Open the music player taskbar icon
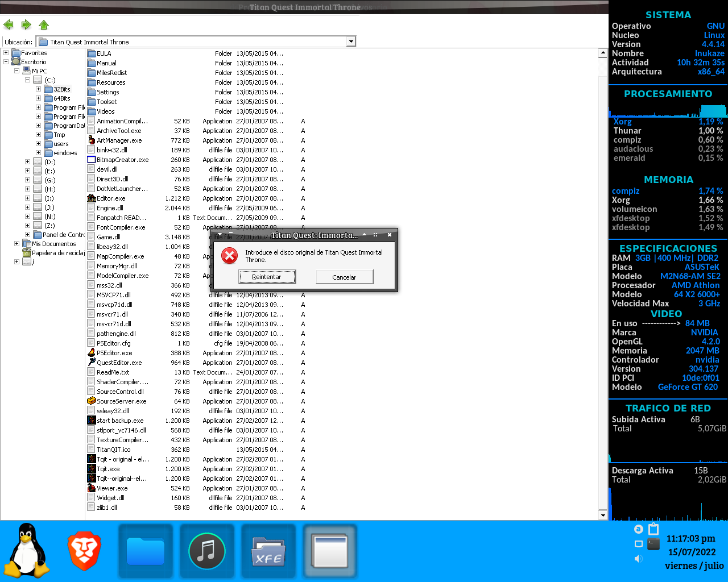Viewport: 728px width, 582px height. coord(207,551)
